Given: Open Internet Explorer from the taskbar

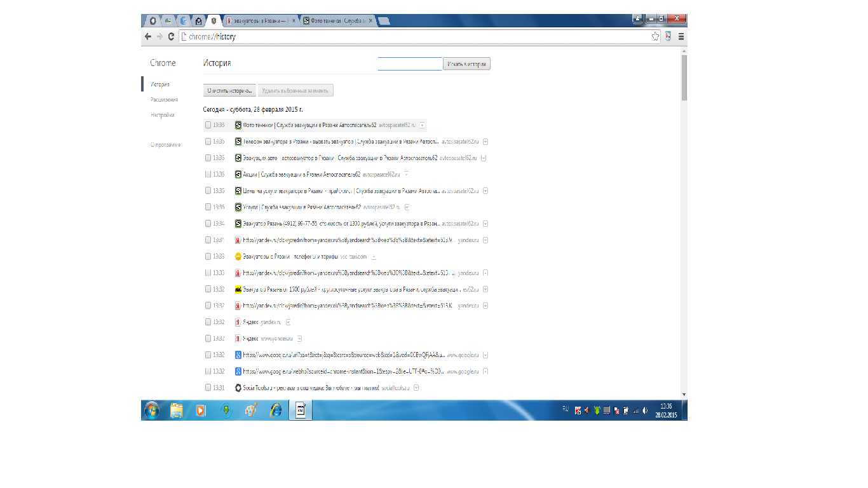Looking at the screenshot, I should click(x=276, y=410).
